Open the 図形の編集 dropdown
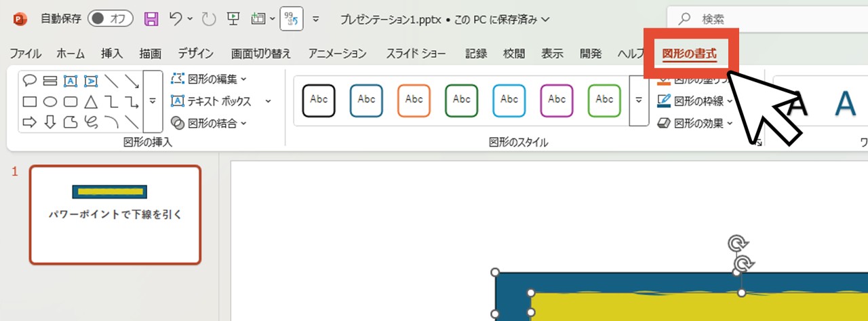Image resolution: width=868 pixels, height=321 pixels. (x=209, y=79)
